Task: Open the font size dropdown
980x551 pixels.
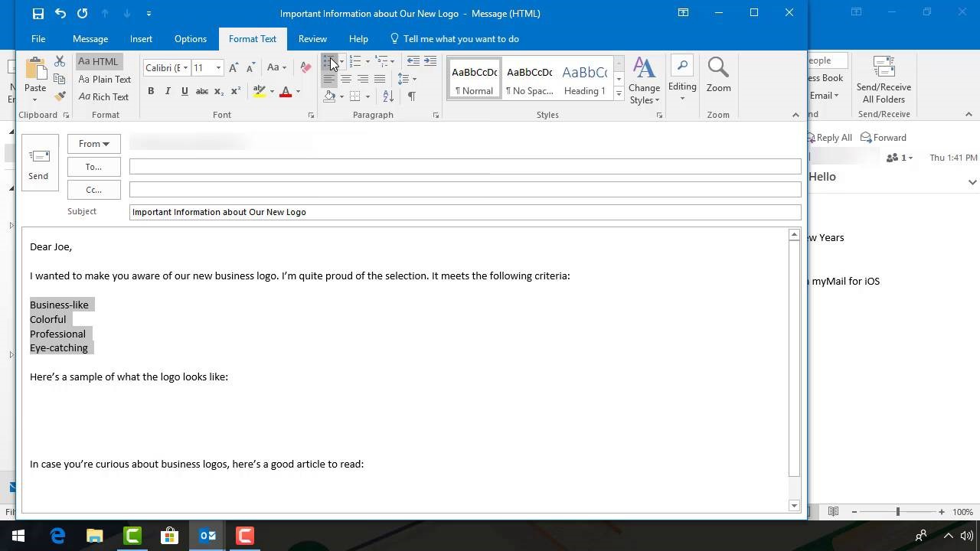Action: pos(218,67)
